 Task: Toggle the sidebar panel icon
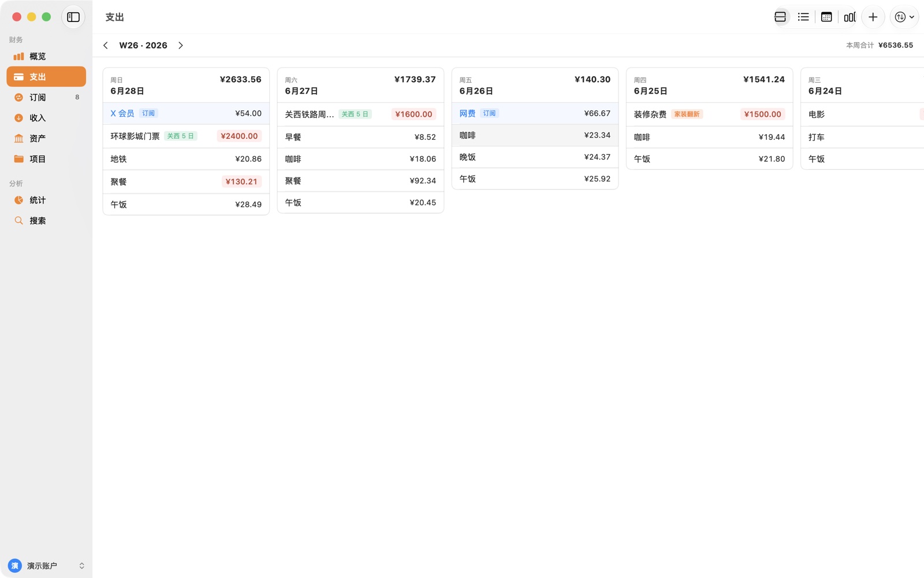pyautogui.click(x=73, y=17)
